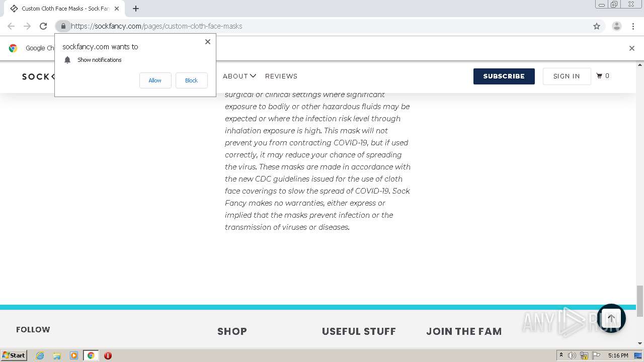Expand the ABOUT dropdown menu
The image size is (644, 362).
[x=239, y=76]
